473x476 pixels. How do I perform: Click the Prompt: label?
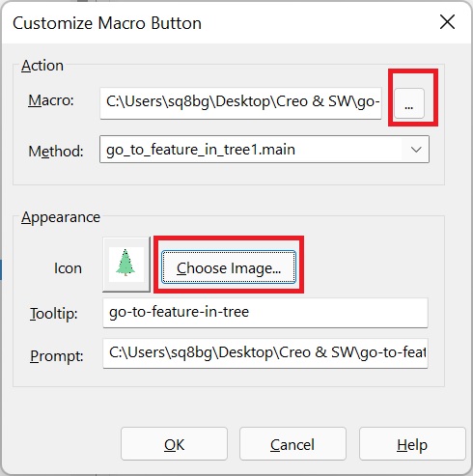57,356
